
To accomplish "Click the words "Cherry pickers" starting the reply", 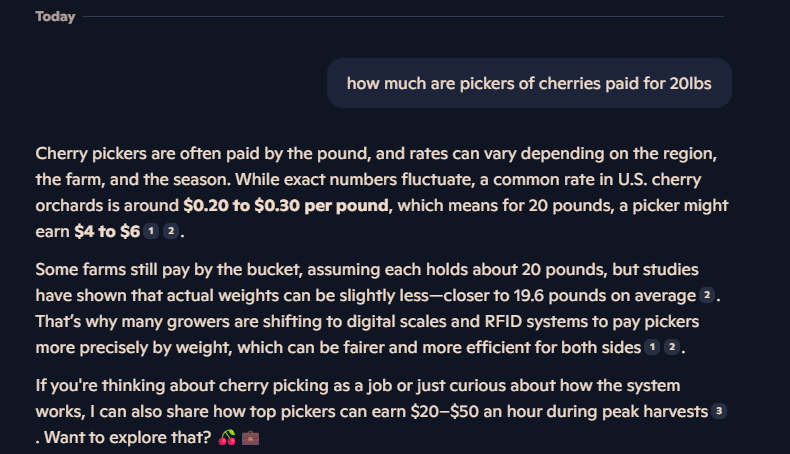I will pos(87,154).
